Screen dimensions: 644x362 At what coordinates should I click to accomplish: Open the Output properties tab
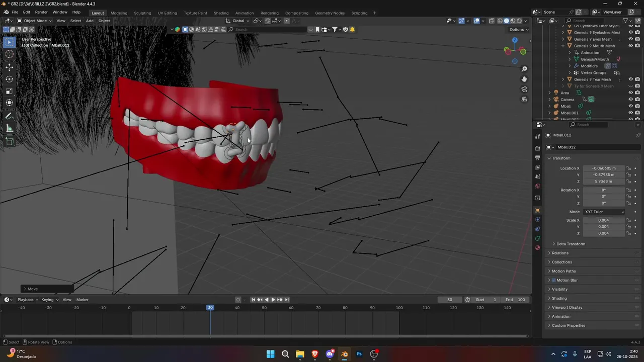point(537,158)
